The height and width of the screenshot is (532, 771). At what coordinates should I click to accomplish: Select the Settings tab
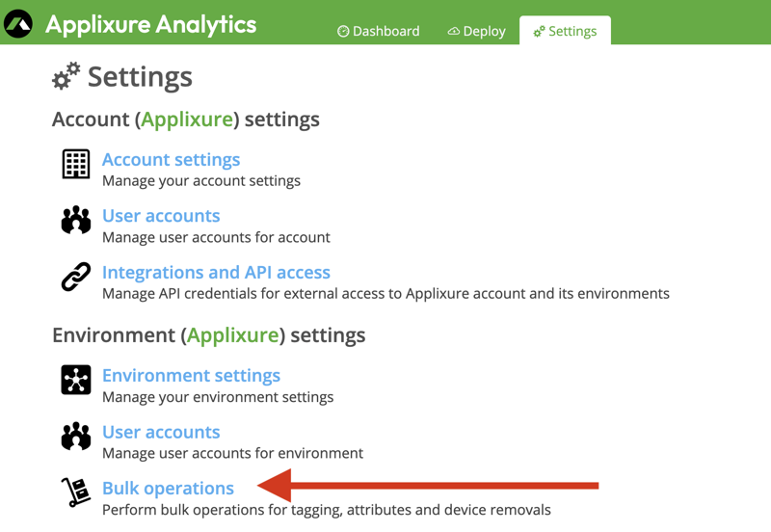click(x=565, y=31)
